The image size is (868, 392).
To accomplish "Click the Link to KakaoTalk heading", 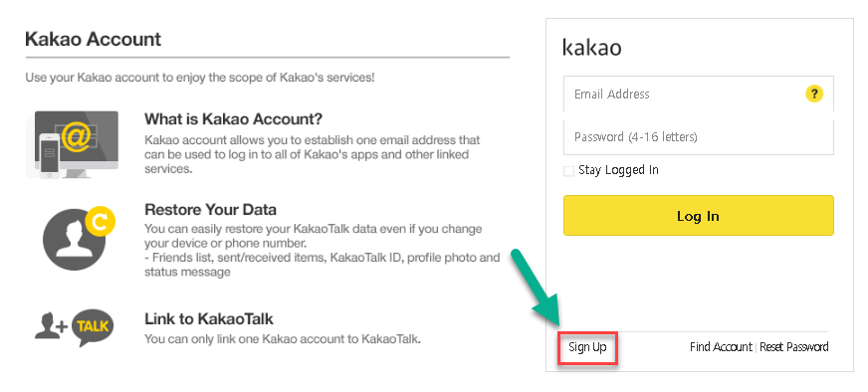I will [x=209, y=319].
